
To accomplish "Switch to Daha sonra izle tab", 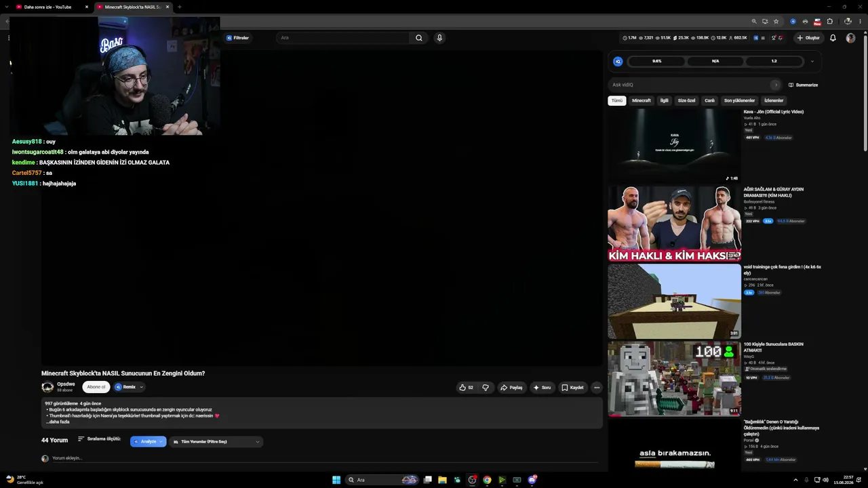I will 52,7.
